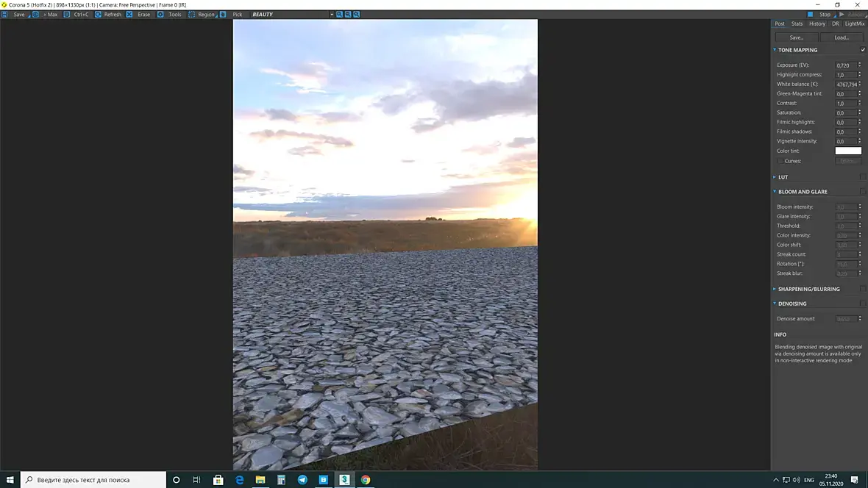The height and width of the screenshot is (488, 868).
Task: Open Task View on the taskbar
Action: click(196, 480)
